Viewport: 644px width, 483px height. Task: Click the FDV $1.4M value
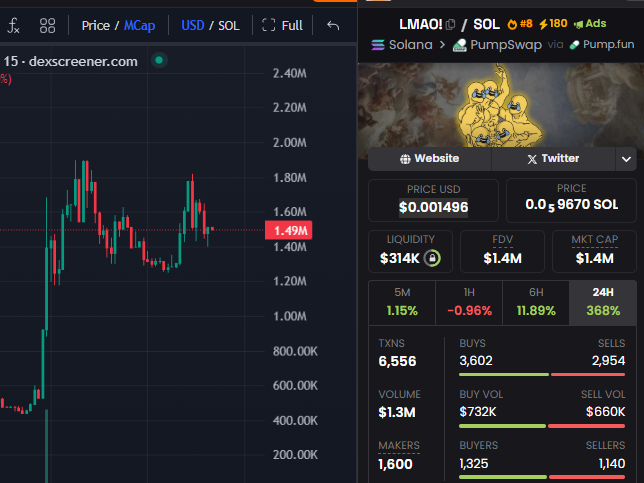[502, 258]
